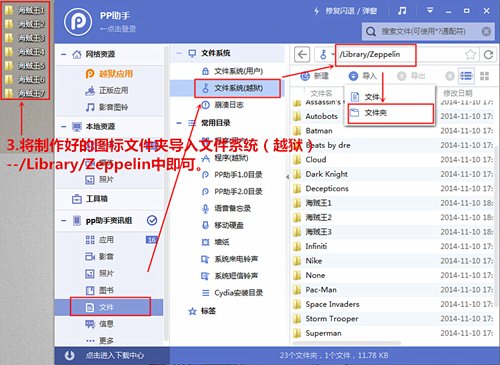
Task: Collapse the pp助手资讯组 device section
Action: pyautogui.click(x=64, y=220)
